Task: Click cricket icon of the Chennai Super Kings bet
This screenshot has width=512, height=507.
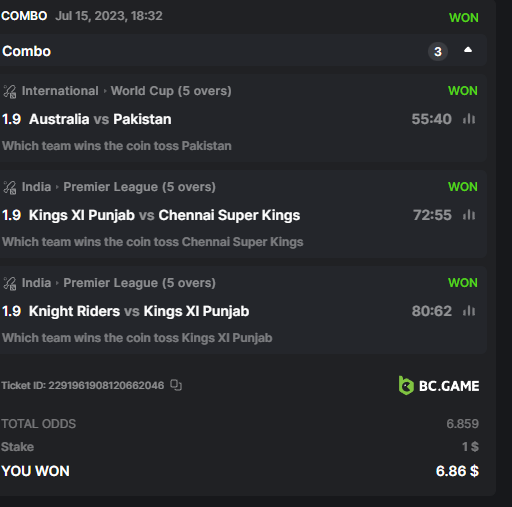Action: (10, 187)
